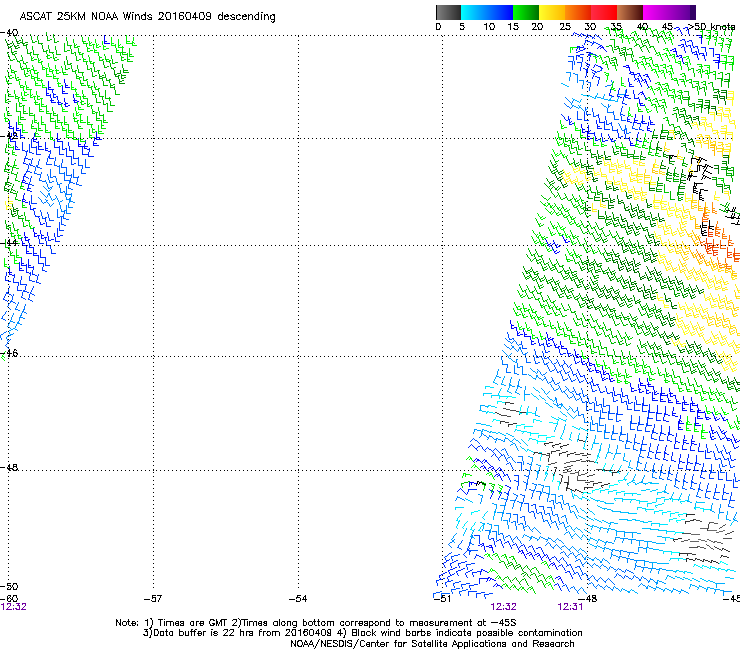The image size is (740, 650).
Task: Click the purple 12:31 pass time
Action: pyautogui.click(x=570, y=607)
